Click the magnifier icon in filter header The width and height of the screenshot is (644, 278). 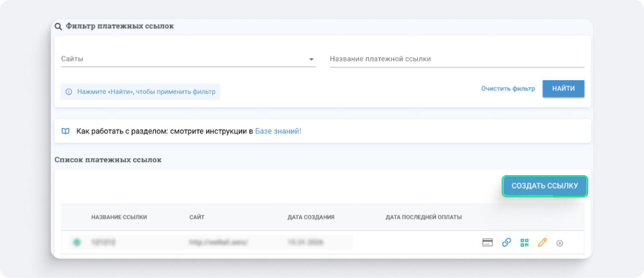(58, 27)
